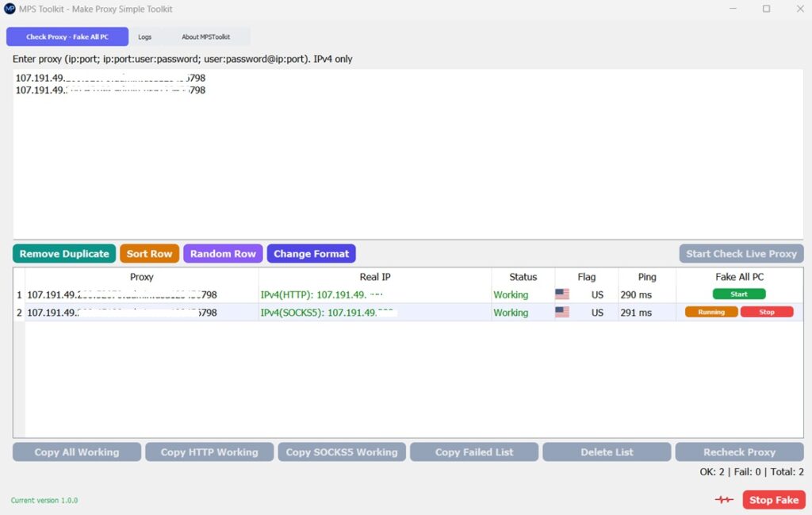Delete the proxy list
812x515 pixels.
coord(607,452)
